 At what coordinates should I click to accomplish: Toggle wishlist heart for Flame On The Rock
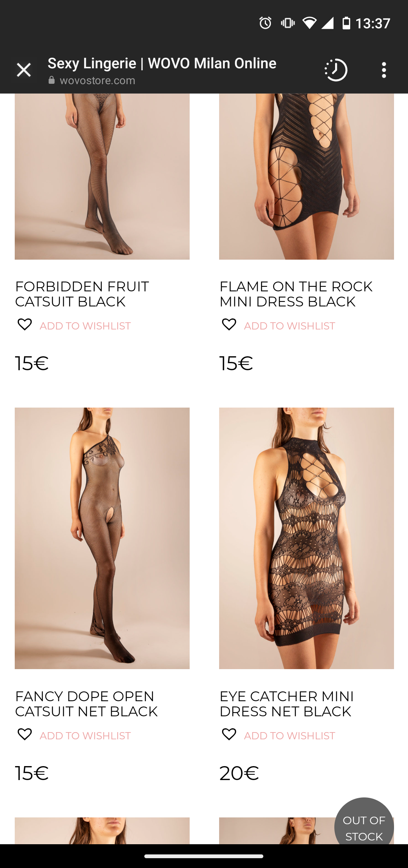click(x=229, y=325)
